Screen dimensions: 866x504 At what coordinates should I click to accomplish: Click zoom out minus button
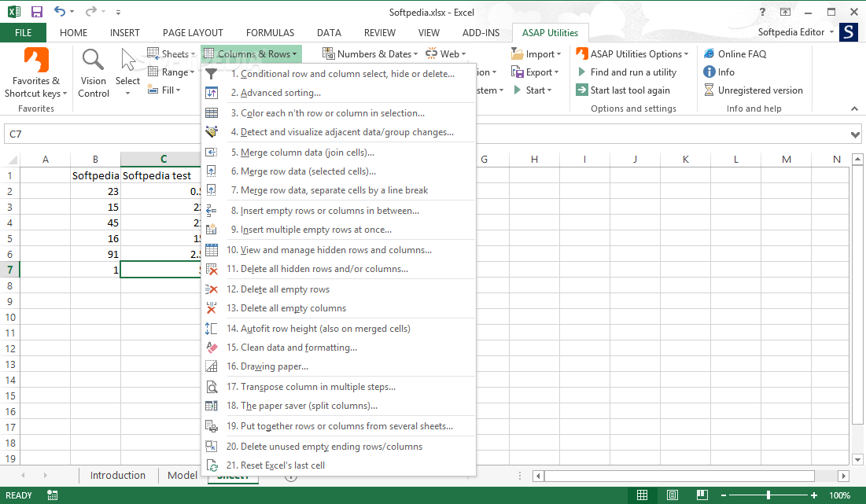tap(724, 495)
